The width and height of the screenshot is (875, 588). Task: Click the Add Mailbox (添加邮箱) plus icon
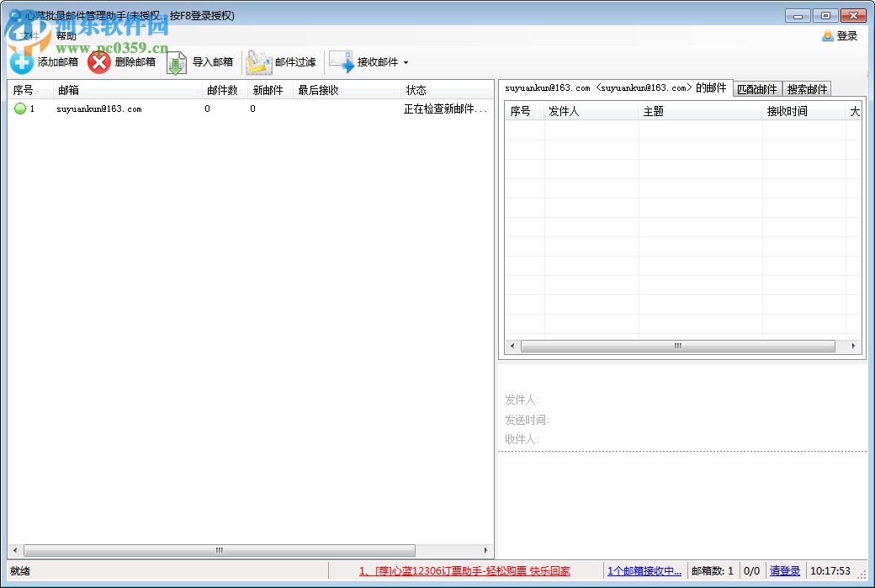(22, 62)
